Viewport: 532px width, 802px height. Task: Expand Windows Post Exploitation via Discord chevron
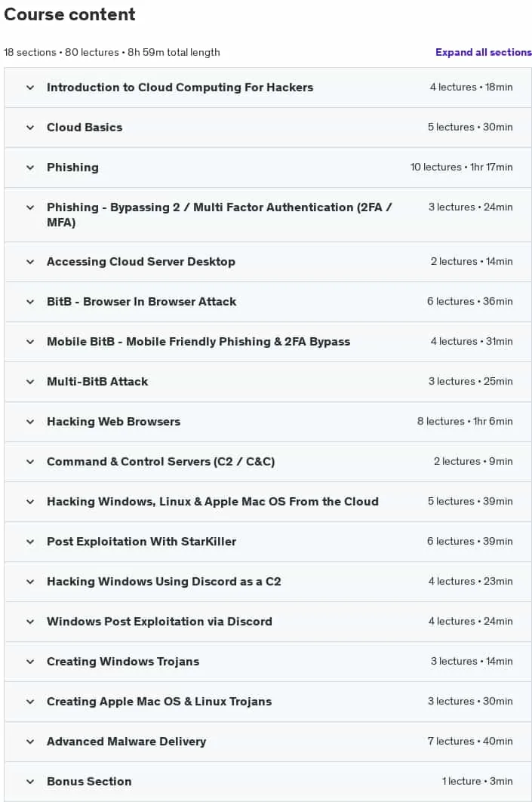click(30, 622)
